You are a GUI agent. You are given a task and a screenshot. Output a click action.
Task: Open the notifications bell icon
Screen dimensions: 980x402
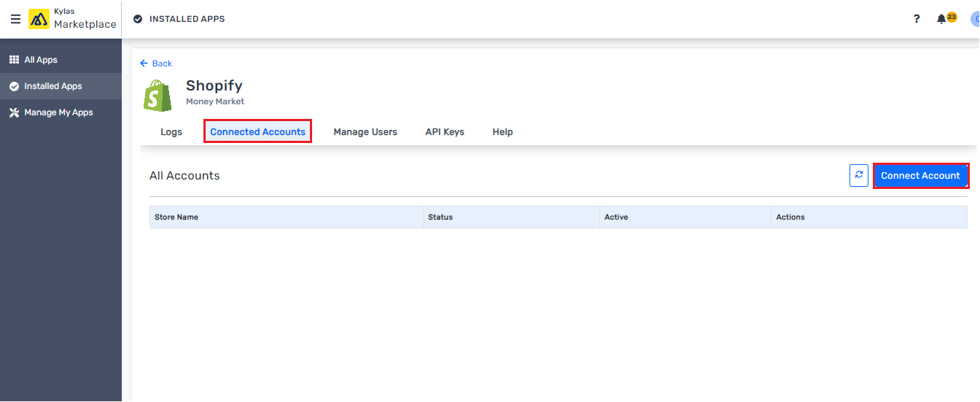pyautogui.click(x=941, y=19)
